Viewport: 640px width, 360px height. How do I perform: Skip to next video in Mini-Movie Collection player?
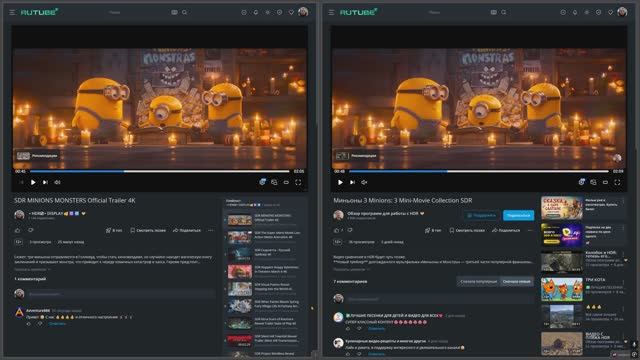(352, 182)
